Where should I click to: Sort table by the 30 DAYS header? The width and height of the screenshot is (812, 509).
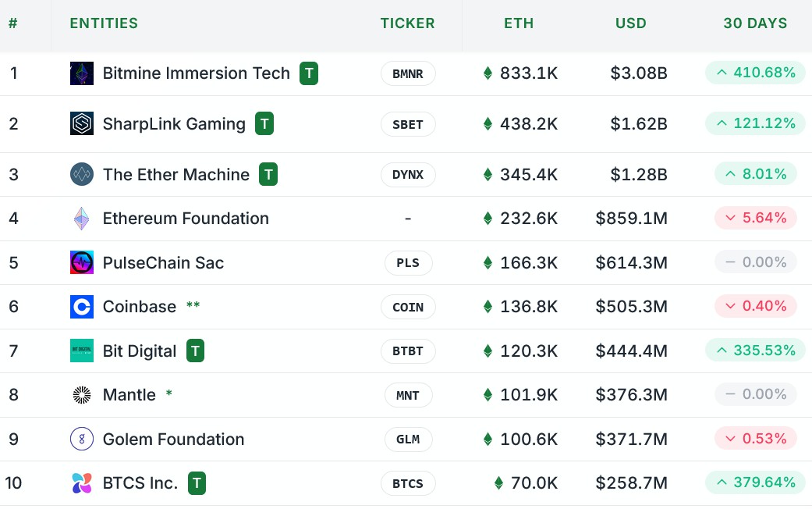[x=755, y=23]
